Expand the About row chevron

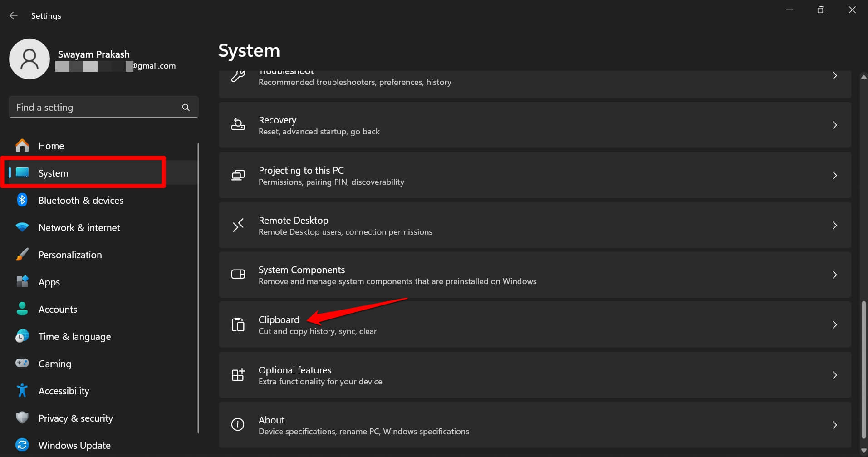[835, 425]
